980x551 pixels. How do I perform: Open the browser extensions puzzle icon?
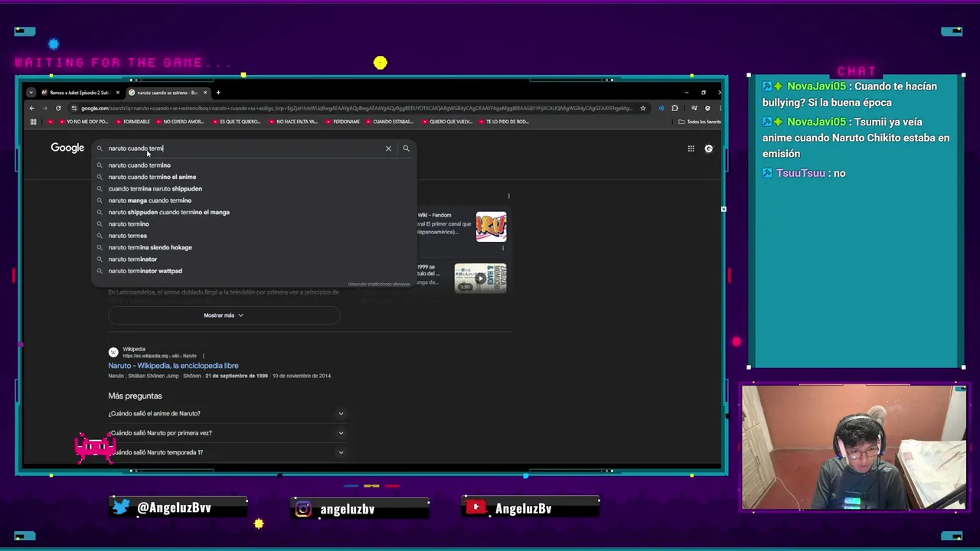(x=675, y=108)
